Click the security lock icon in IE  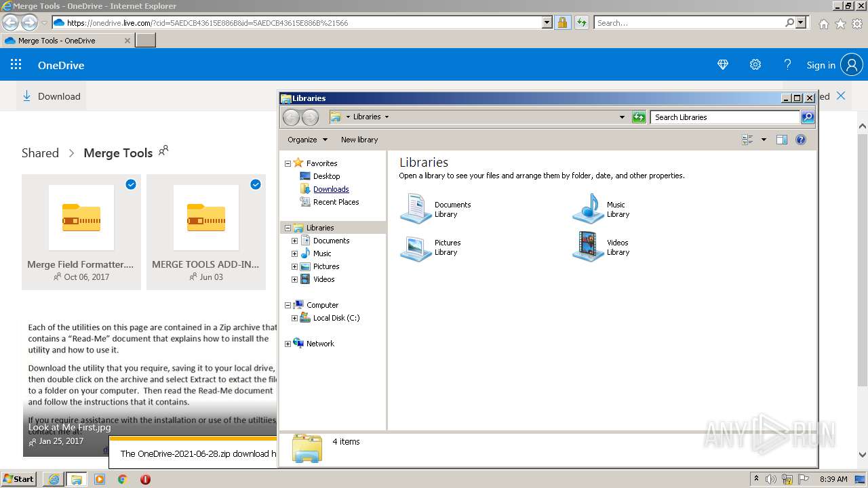click(x=562, y=22)
